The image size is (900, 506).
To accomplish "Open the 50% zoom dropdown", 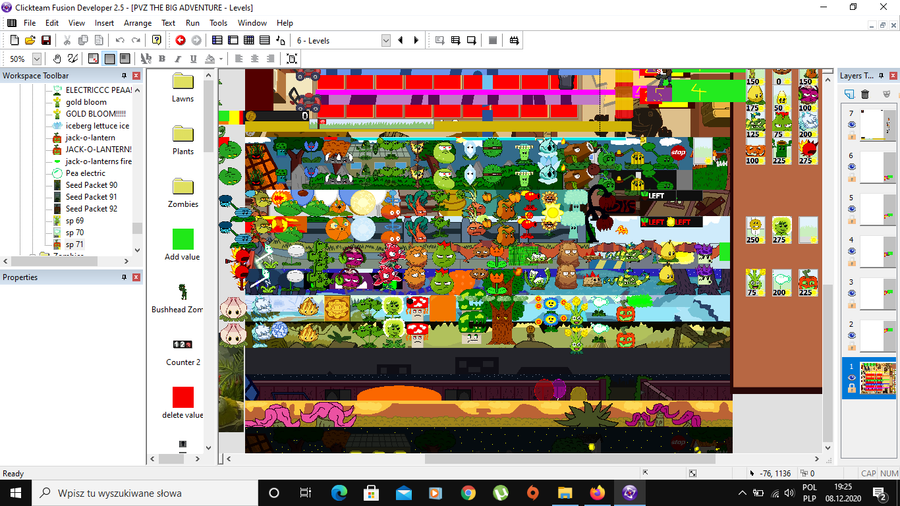I will [x=37, y=59].
